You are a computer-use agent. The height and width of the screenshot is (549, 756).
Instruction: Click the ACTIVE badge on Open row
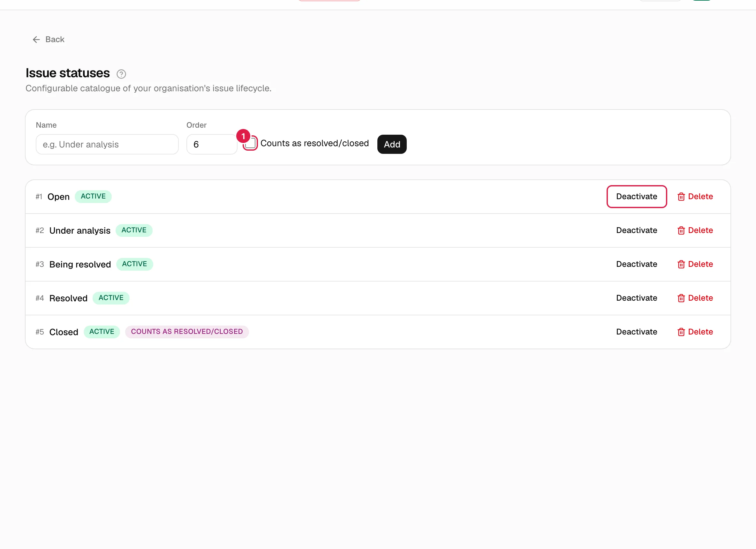point(93,196)
